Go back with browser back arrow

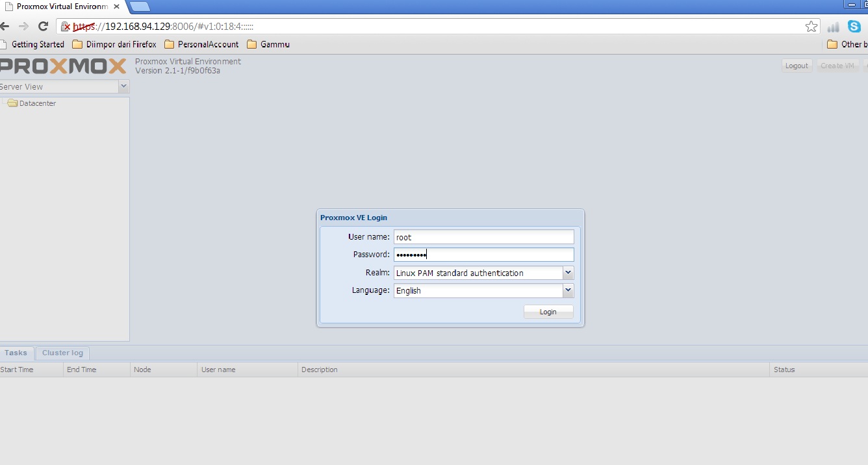[x=5, y=27]
